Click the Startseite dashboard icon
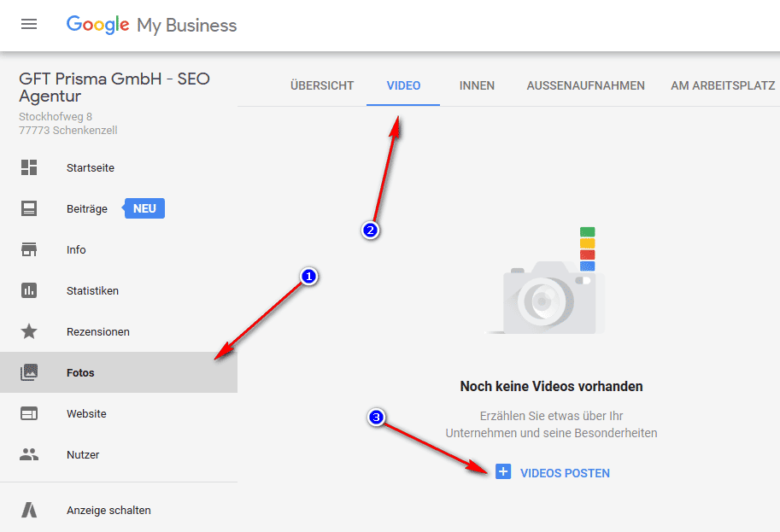780x532 pixels. [x=29, y=167]
